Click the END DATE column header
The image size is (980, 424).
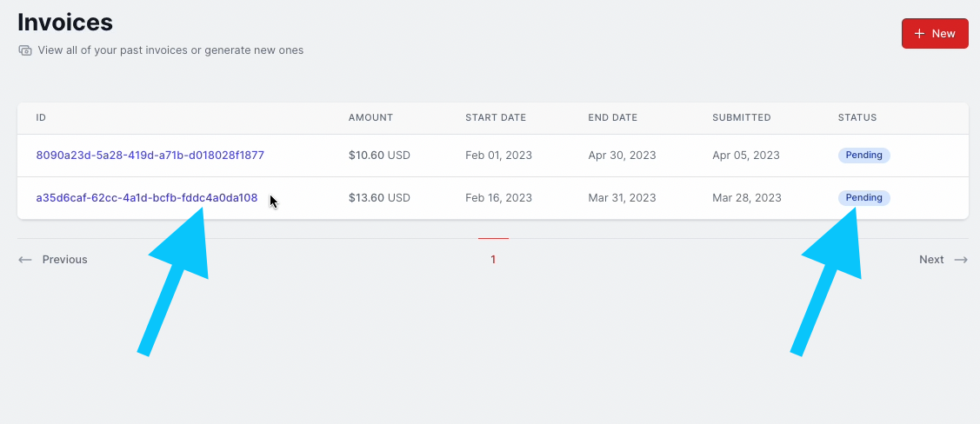(612, 117)
